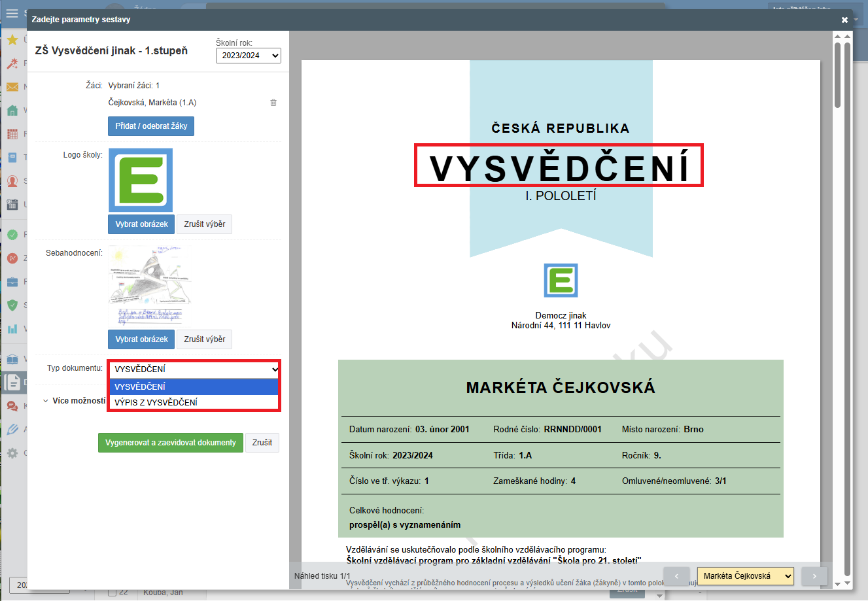Screen dimensions: 868x601
Task: Open the envelope messages icon in sidebar
Action: [12, 87]
